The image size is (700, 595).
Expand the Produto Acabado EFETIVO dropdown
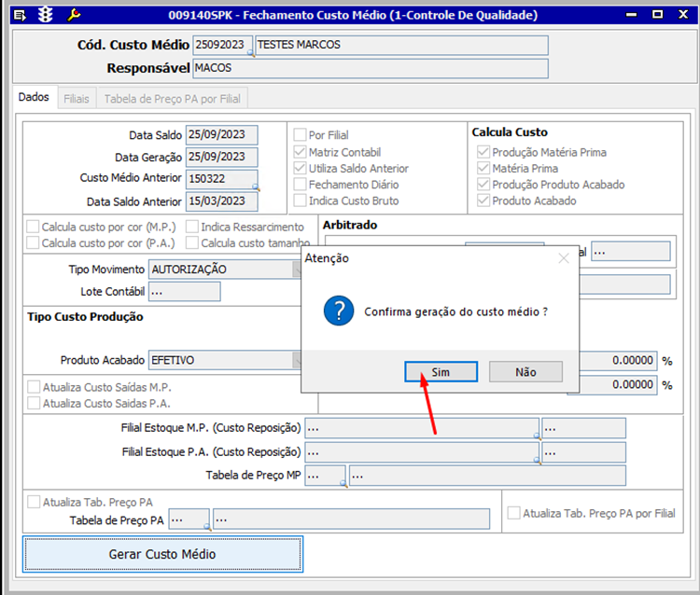[x=295, y=360]
